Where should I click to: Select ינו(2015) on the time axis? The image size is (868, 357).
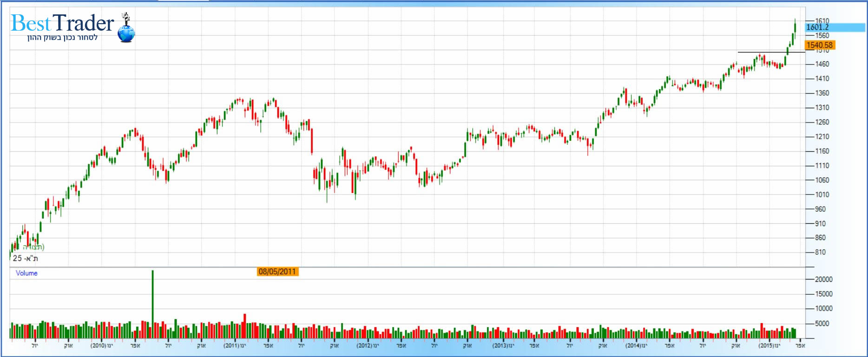point(769,346)
